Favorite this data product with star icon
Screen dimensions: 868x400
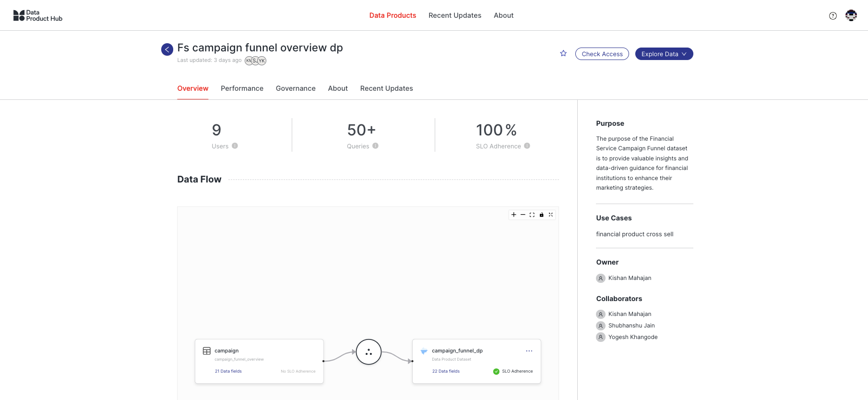click(563, 53)
